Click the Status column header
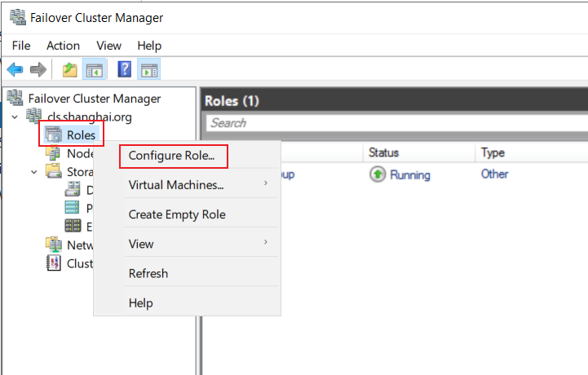Viewport: 588px width, 375px height. click(383, 152)
